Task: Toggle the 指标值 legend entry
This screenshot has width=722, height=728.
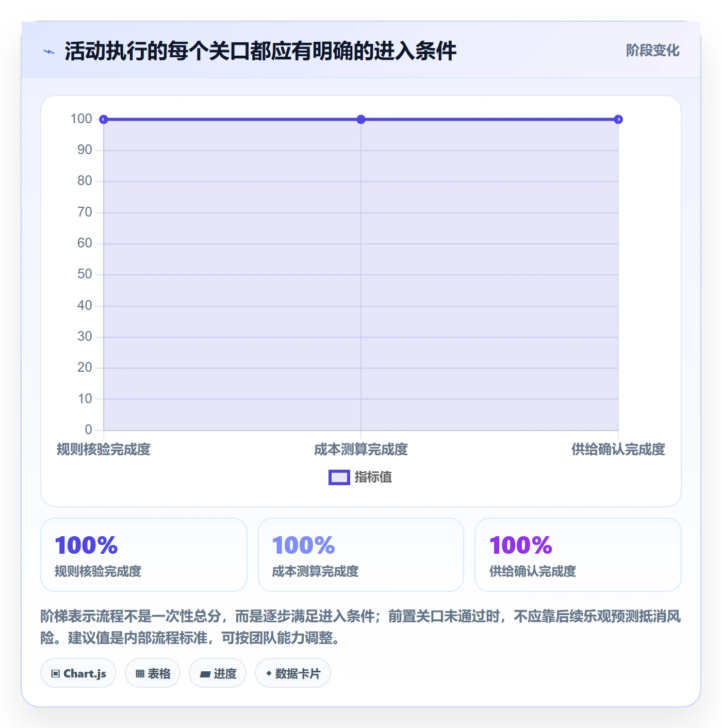Action: pyautogui.click(x=360, y=477)
